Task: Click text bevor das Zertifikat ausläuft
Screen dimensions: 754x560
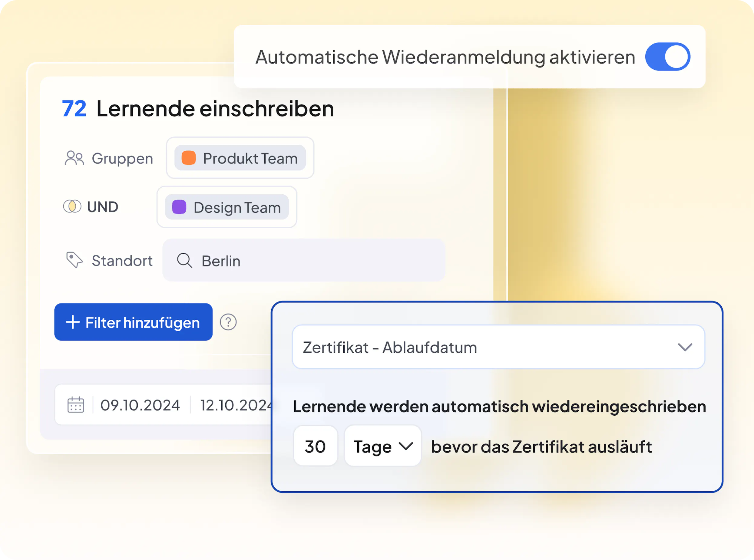Action: (541, 447)
